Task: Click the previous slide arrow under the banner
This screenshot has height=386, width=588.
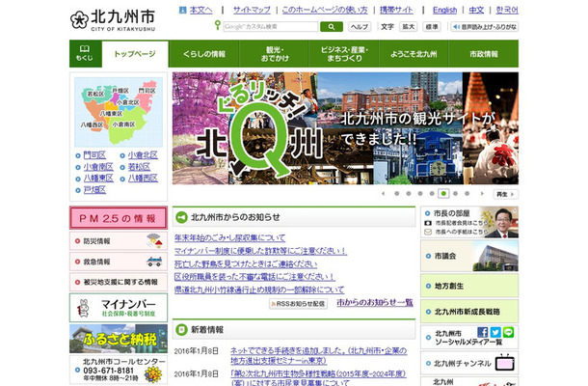Action: coord(383,194)
